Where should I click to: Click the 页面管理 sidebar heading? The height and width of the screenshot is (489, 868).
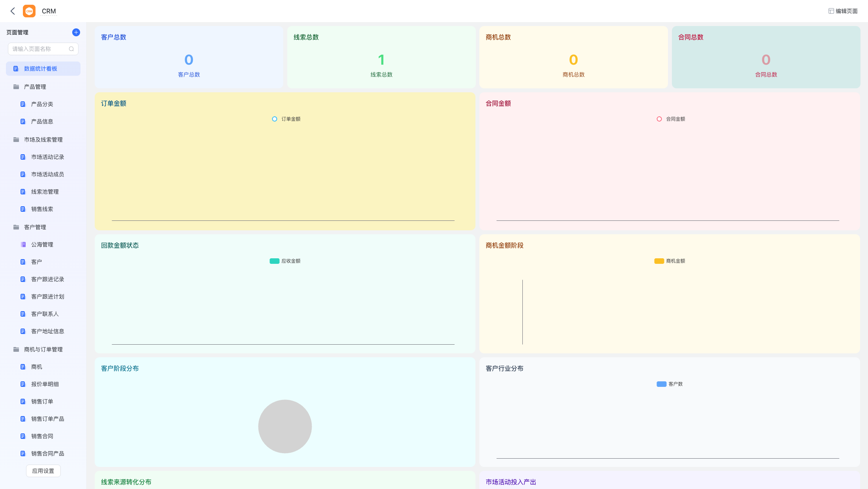pyautogui.click(x=17, y=32)
